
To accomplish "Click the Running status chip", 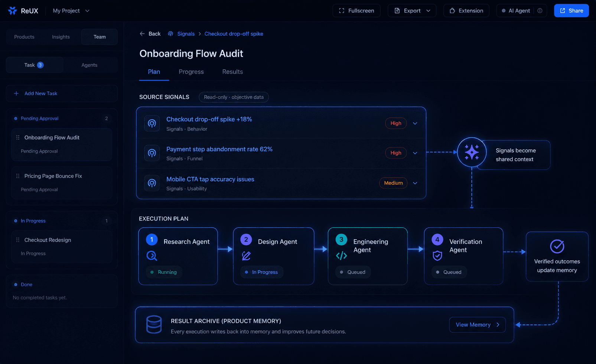I will (164, 272).
